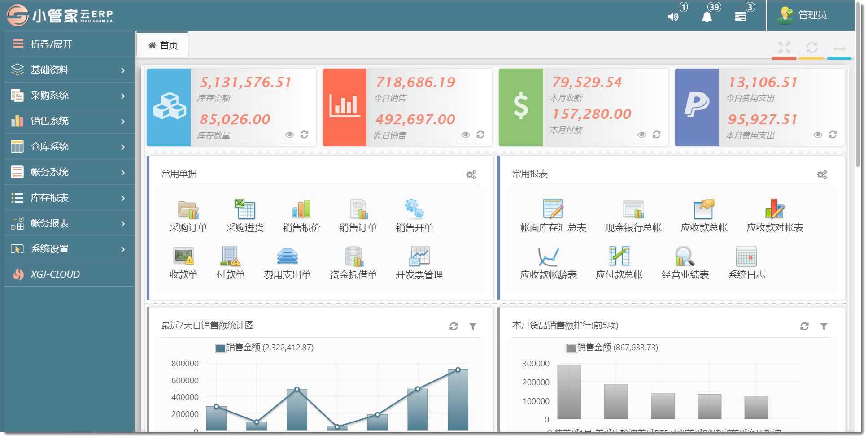Expand the 采购系统 menu
Image resolution: width=868 pixels, height=439 pixels.
69,95
